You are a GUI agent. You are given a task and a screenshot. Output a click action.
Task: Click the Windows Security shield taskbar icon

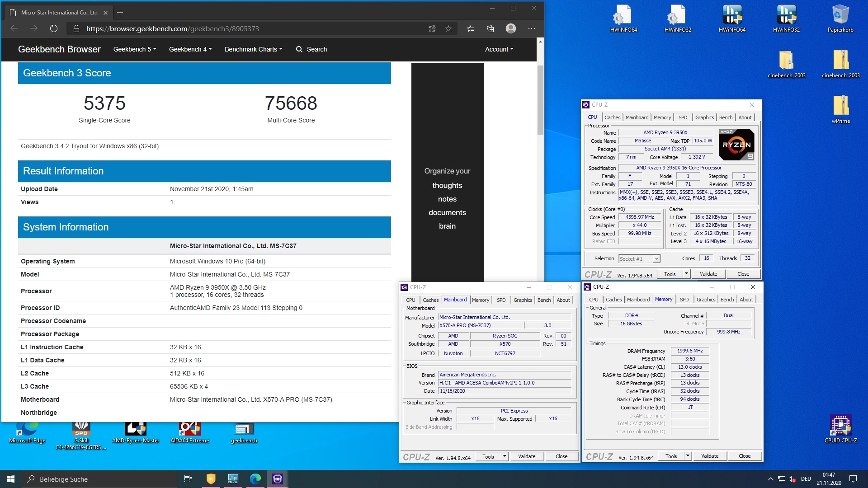coord(211,479)
